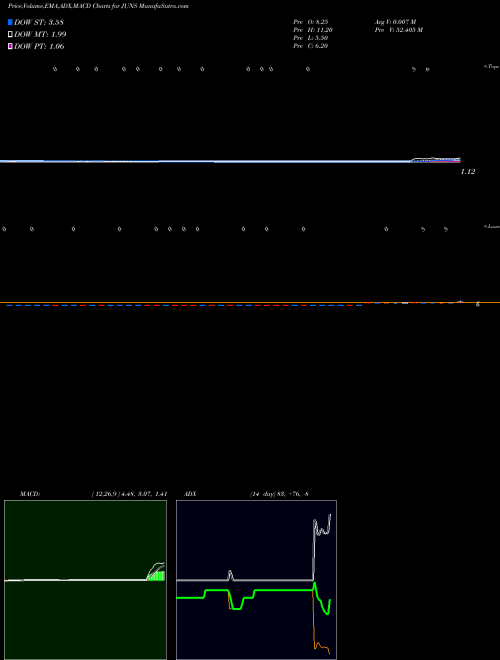The image size is (500, 660).
Task: Click the 'Pre V: 52.403 M' value
Action: (x=399, y=30)
